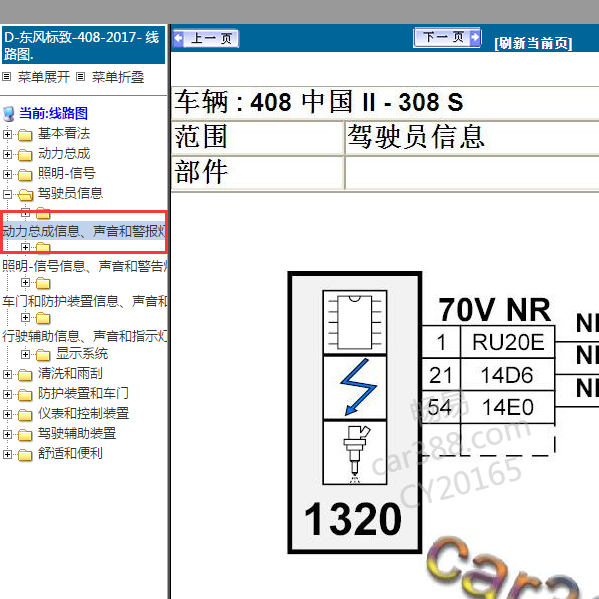The image size is (599, 599).
Task: Click the computer icon beside 当前:线路图
Action: coord(9,114)
